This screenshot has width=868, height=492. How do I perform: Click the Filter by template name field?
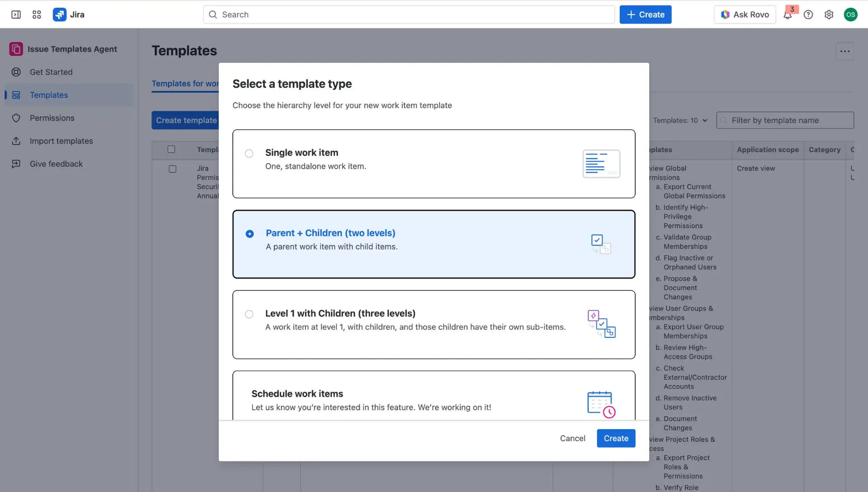click(x=785, y=120)
